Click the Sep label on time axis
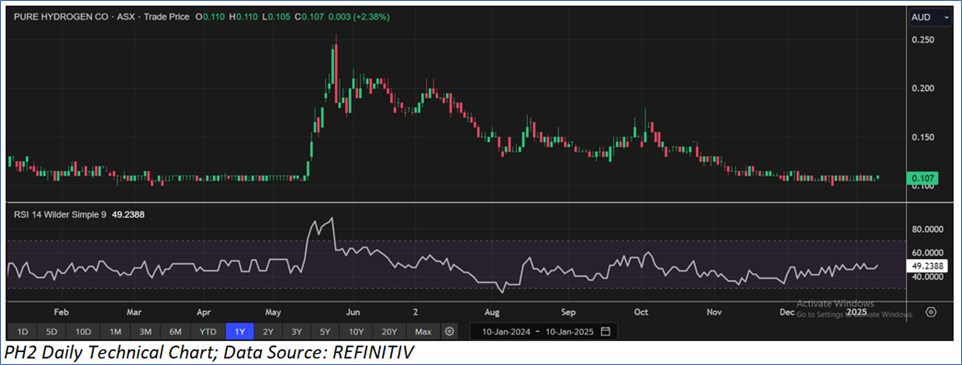962x365 pixels. point(568,312)
